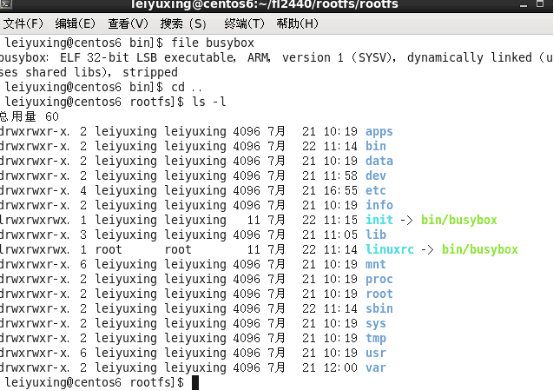The height and width of the screenshot is (391, 554).
Task: Click the 'init' symlink name
Action: (x=379, y=220)
